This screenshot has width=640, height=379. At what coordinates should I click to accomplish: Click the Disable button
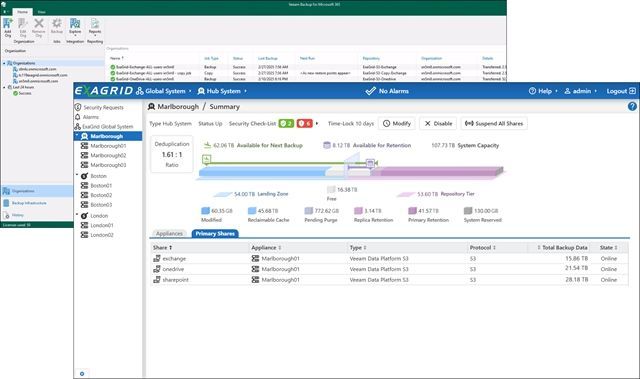(x=438, y=123)
